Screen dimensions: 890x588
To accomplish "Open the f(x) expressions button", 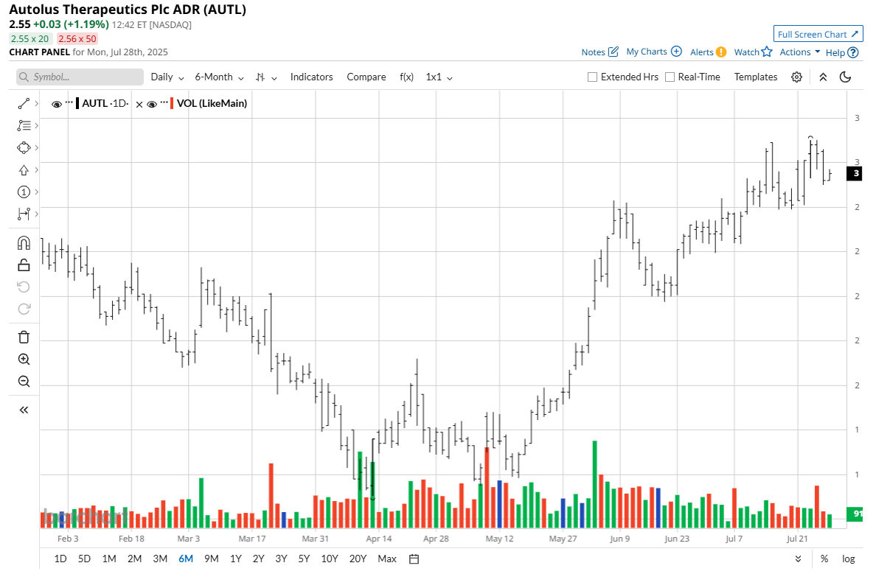I will pos(407,77).
